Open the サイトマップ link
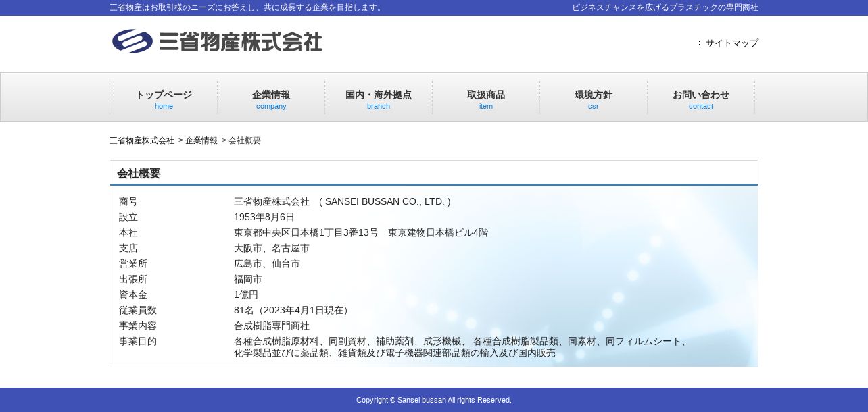Image resolution: width=868 pixels, height=412 pixels. (x=731, y=43)
